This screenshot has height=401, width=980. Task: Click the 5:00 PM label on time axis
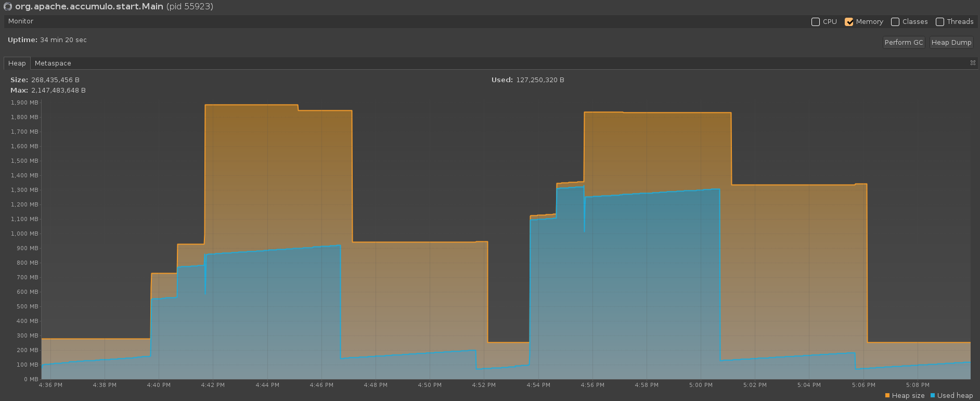[701, 385]
